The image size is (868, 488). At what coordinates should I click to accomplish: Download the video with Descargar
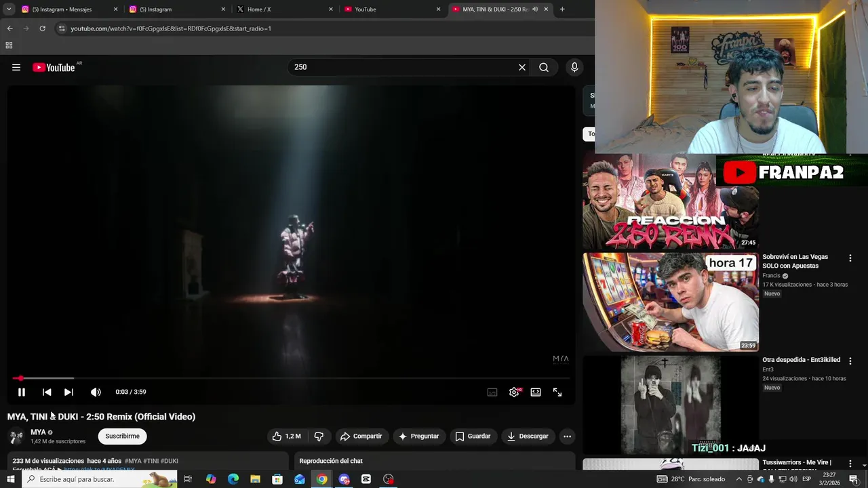coord(528,436)
